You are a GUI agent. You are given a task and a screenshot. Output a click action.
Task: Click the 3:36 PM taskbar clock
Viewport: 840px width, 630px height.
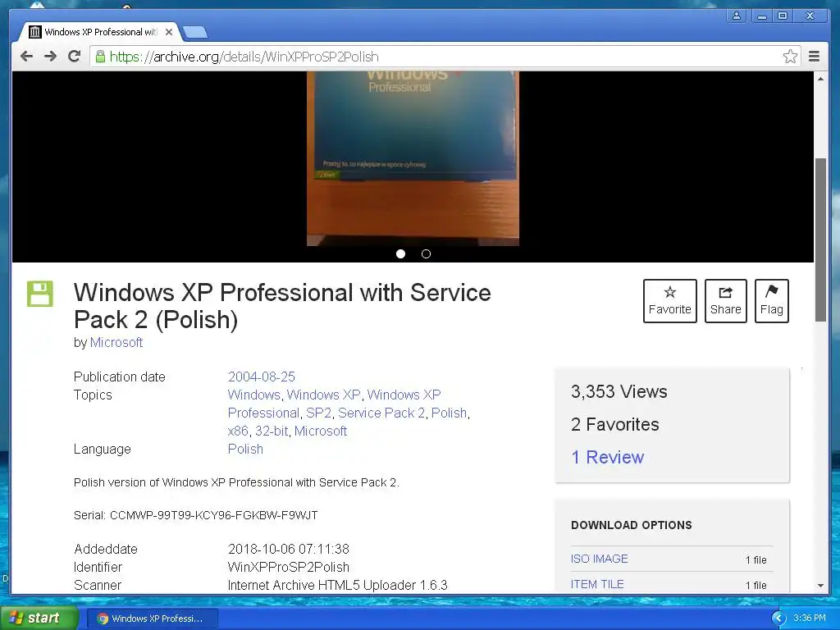coord(810,619)
